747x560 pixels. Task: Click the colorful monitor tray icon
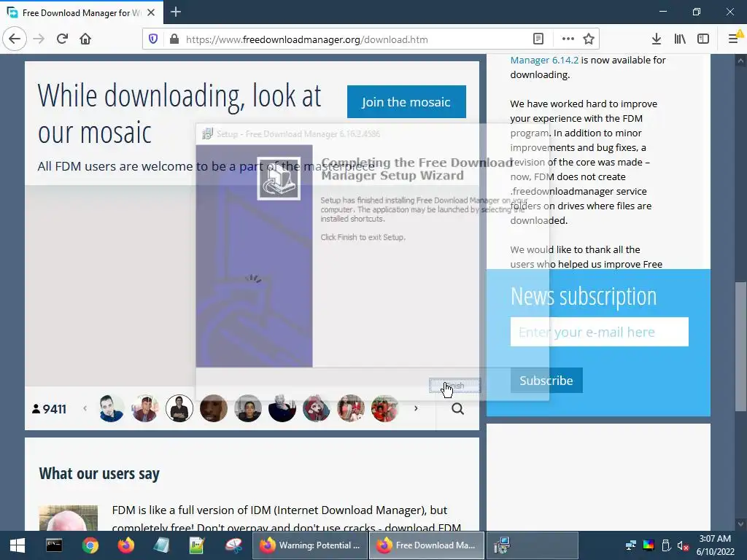(649, 545)
